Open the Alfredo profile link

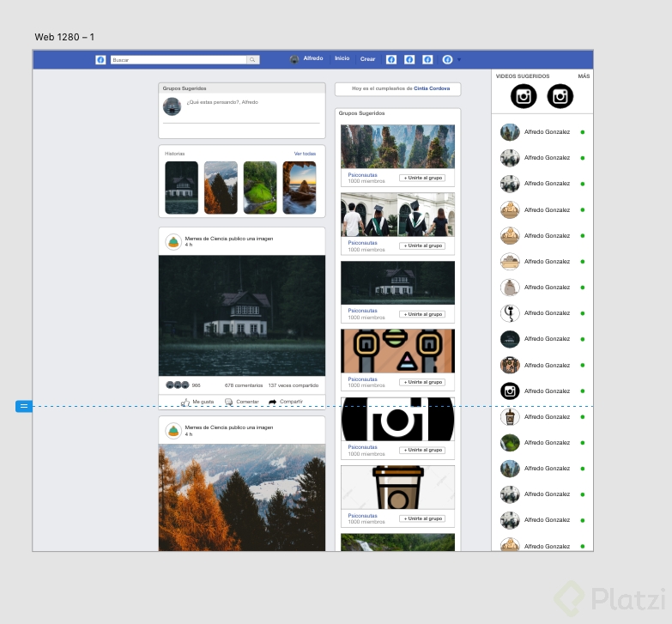point(313,58)
